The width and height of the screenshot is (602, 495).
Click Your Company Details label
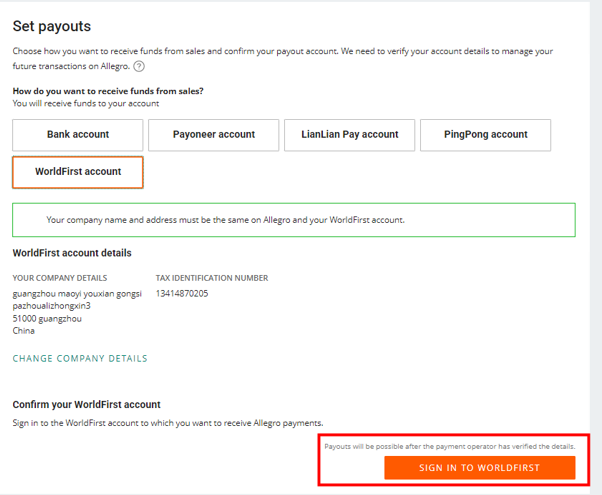coord(60,278)
